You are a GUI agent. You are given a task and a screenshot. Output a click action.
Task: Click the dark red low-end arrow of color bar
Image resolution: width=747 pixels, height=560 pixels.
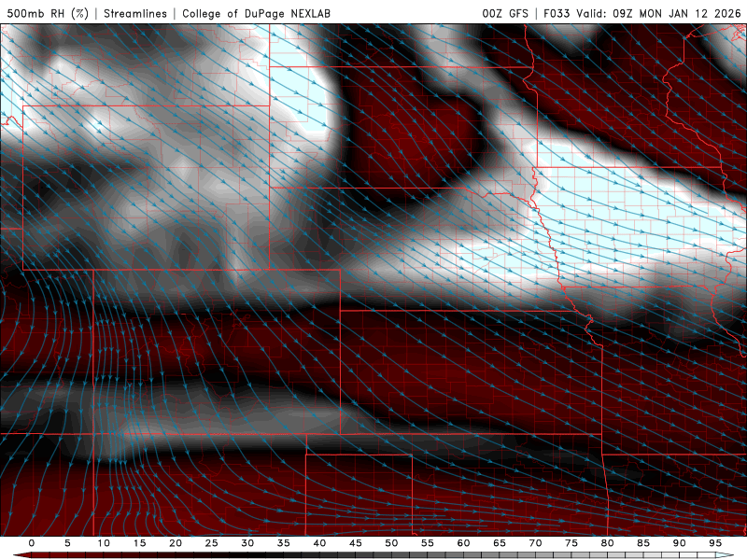21,555
